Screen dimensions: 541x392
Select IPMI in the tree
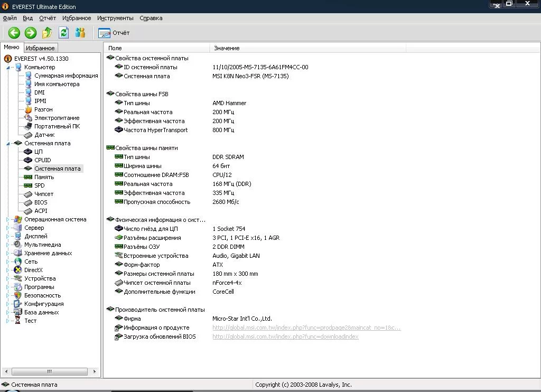tap(40, 101)
